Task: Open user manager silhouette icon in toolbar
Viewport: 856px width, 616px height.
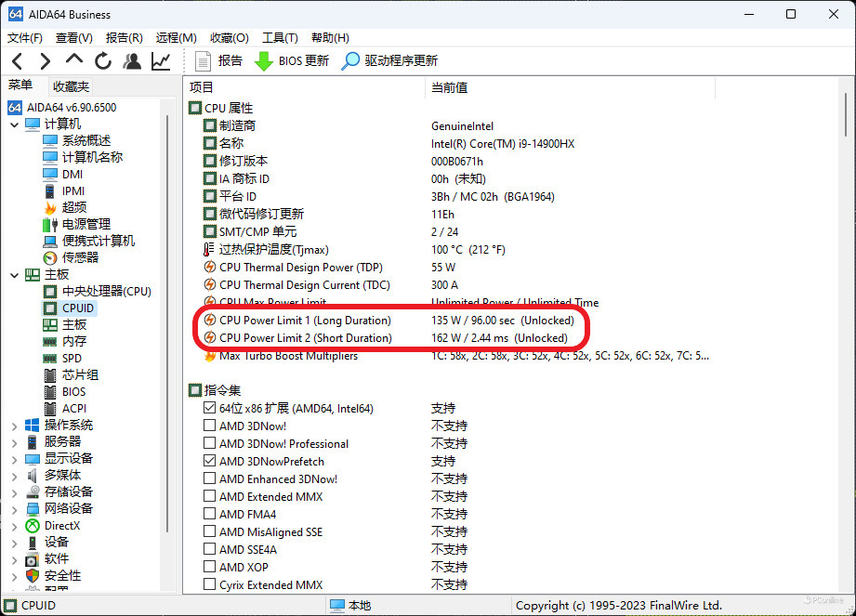Action: click(x=132, y=61)
